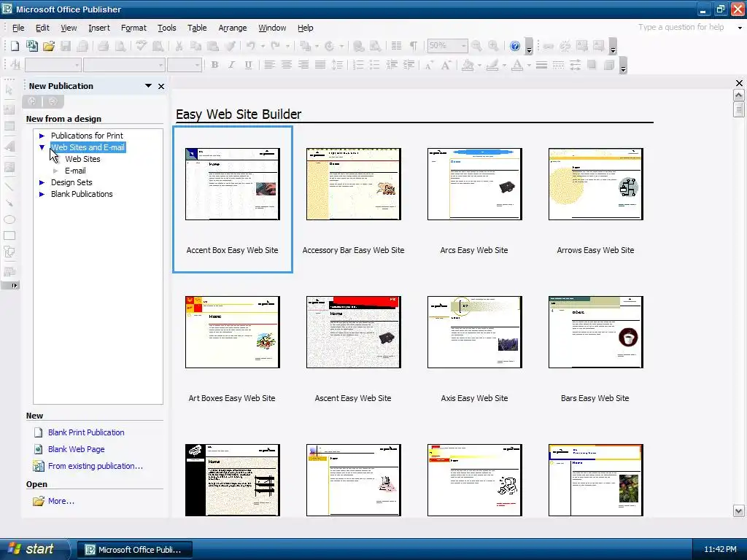The width and height of the screenshot is (747, 560).
Task: Click the Fill Color bucket swatch
Action: [x=468, y=65]
